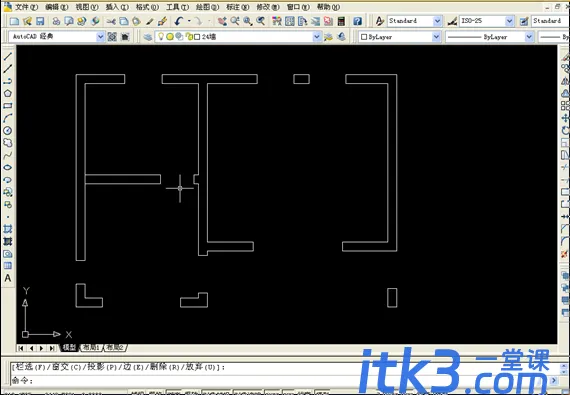The height and width of the screenshot is (395, 570).
Task: Click the Copy clipboard icon
Action: [124, 21]
